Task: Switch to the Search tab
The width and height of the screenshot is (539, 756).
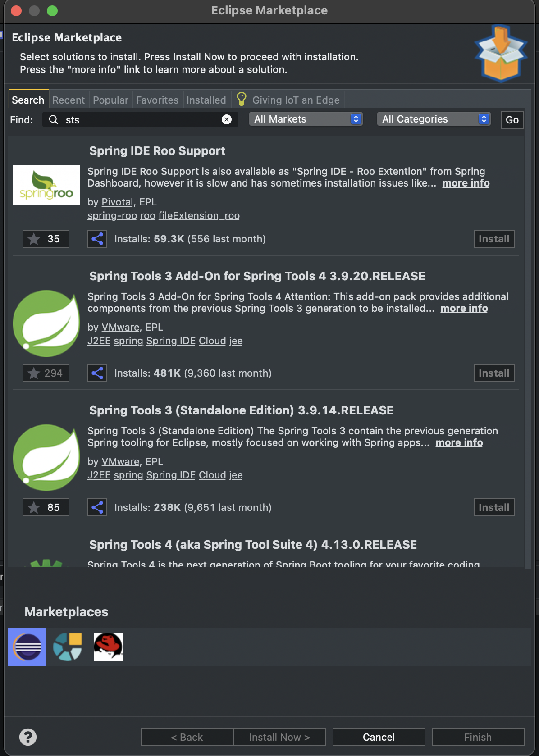Action: (28, 100)
